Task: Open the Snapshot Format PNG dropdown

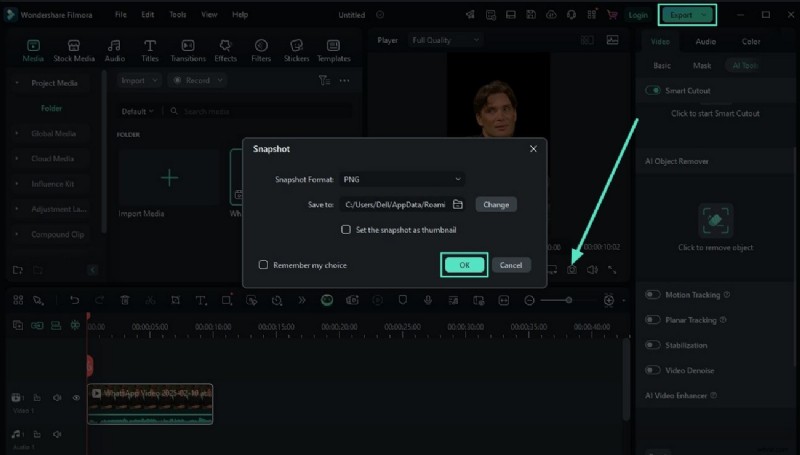Action: click(x=401, y=179)
